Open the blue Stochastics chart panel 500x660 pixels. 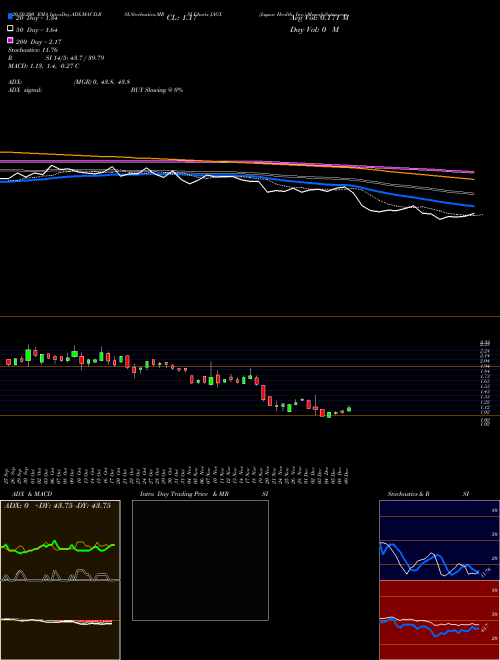(439, 540)
